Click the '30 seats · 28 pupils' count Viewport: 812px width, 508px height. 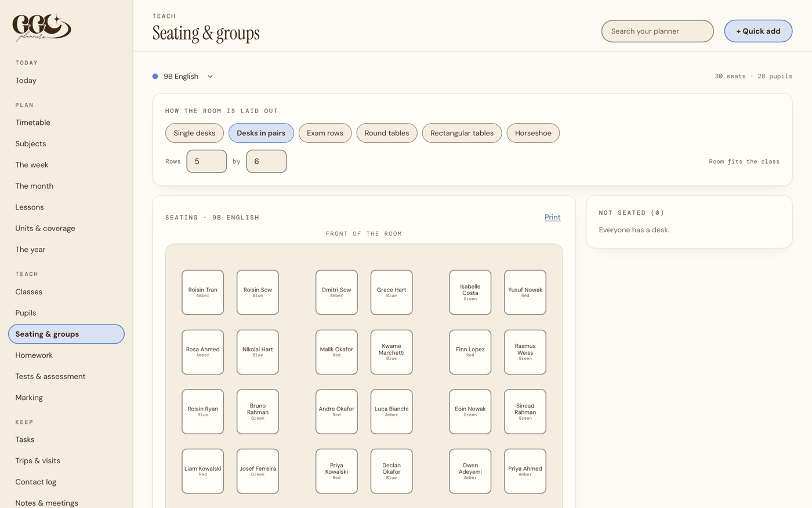753,76
